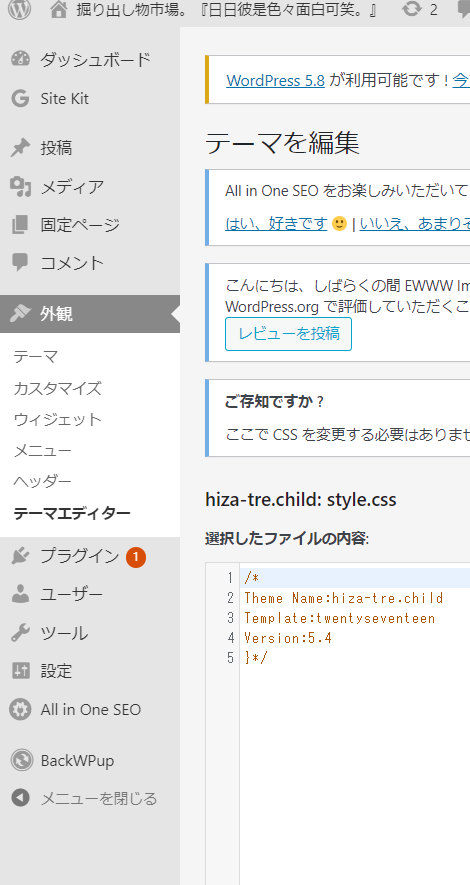Click code line Theme Name:hiza-tre.child
This screenshot has height=885, width=470.
[344, 598]
